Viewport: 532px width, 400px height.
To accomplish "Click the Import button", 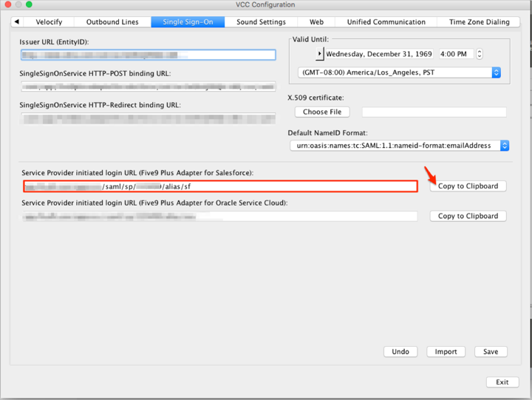I will click(446, 352).
